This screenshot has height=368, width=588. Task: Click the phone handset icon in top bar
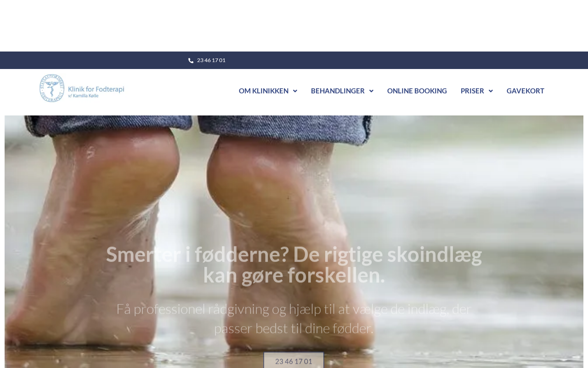(191, 60)
